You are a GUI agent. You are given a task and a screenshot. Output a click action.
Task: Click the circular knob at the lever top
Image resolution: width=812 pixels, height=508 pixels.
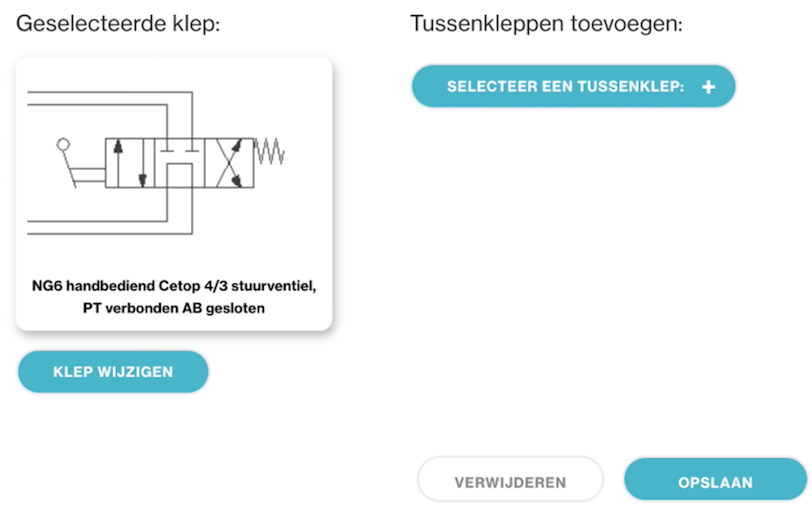click(63, 145)
